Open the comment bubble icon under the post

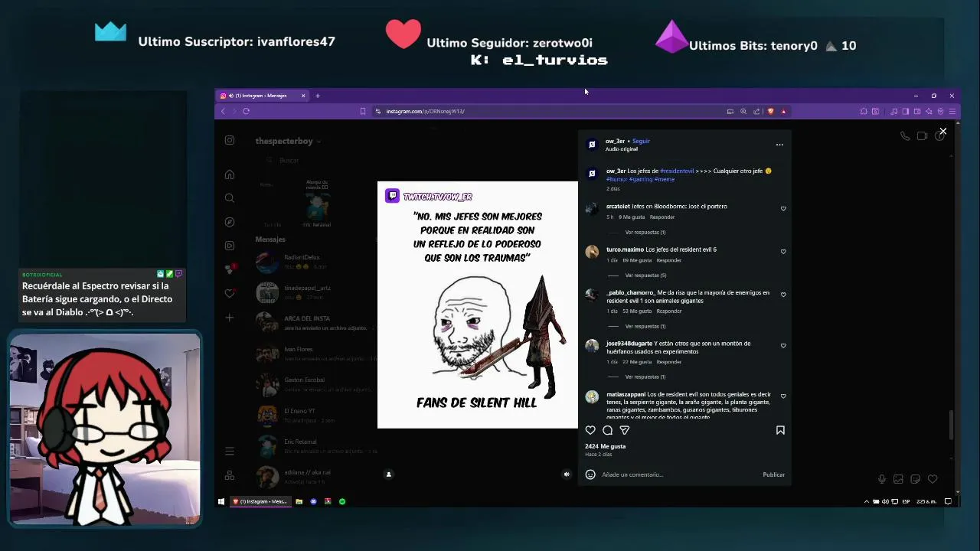click(608, 430)
